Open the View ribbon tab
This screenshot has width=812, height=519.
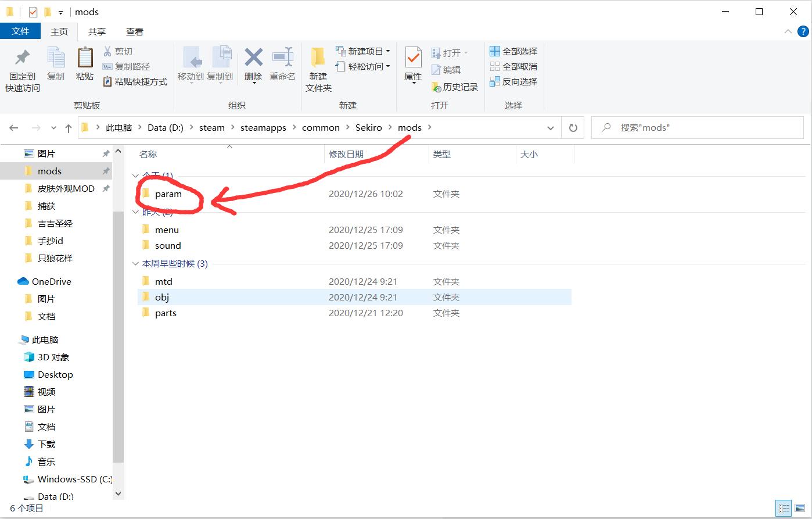(135, 32)
